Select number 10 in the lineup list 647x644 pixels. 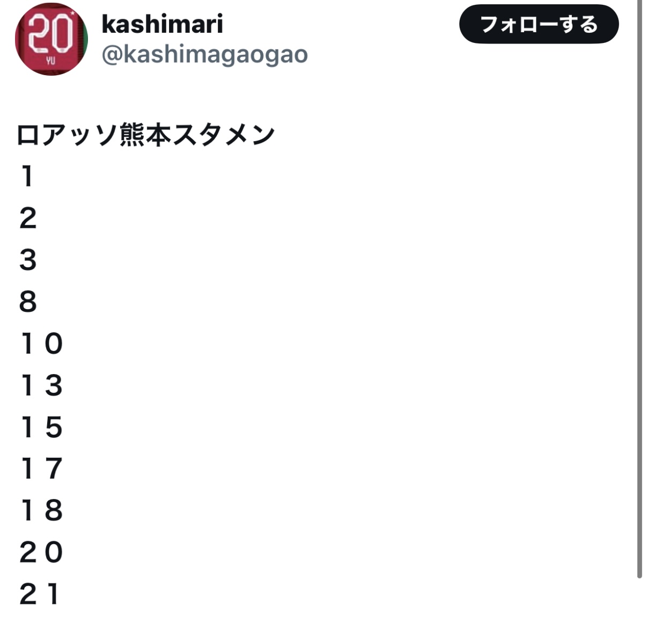[x=41, y=343]
